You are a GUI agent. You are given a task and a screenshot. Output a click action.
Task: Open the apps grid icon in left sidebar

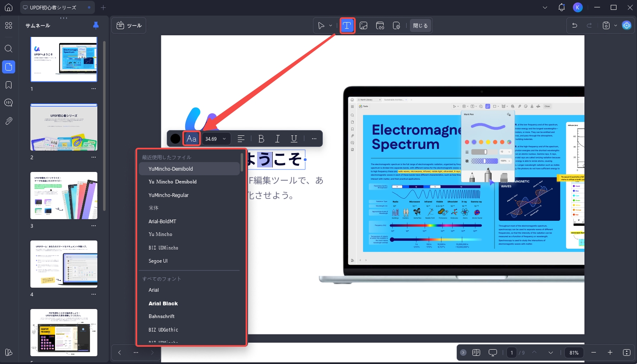9,25
